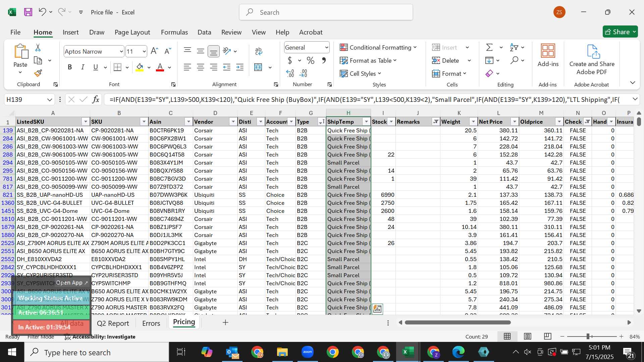Click the Cut scissors icon
The width and height of the screenshot is (644, 362).
(38, 48)
